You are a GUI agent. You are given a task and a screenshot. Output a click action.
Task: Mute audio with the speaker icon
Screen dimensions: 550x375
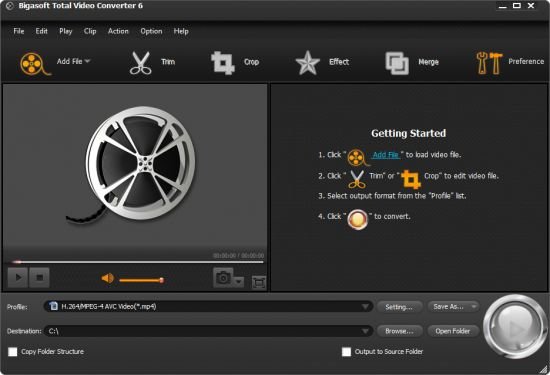[108, 279]
